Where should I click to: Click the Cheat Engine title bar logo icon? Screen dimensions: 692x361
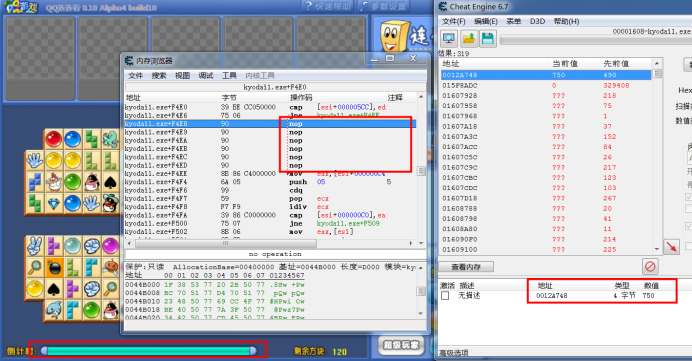coord(443,7)
